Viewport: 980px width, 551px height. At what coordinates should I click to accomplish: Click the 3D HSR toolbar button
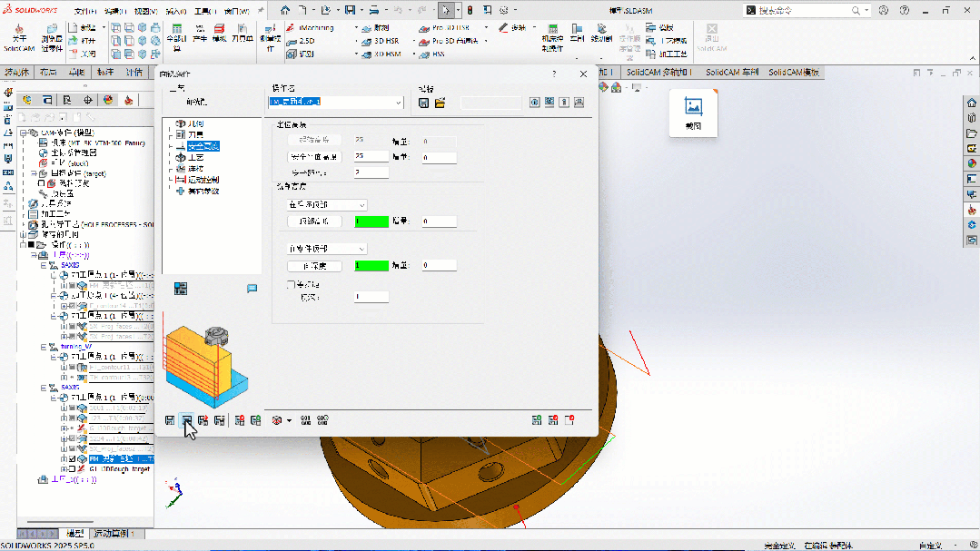(x=381, y=41)
